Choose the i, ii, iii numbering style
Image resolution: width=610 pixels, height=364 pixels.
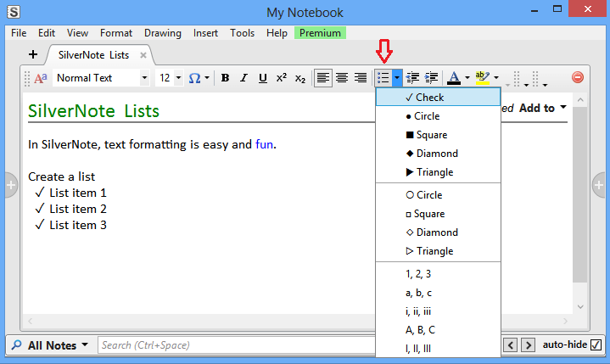(438, 311)
